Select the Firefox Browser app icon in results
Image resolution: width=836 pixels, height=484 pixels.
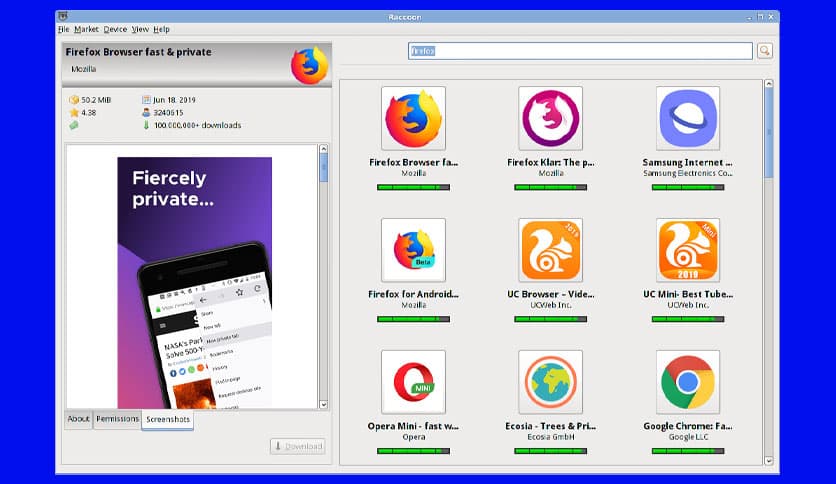[x=413, y=118]
